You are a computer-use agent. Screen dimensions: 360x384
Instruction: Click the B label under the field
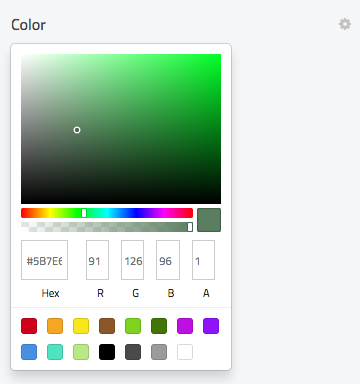(x=171, y=293)
